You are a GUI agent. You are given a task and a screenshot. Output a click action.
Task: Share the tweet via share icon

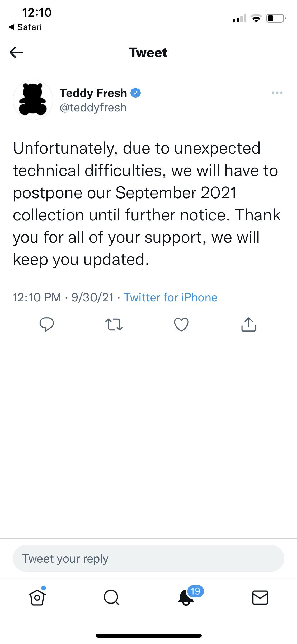(249, 324)
